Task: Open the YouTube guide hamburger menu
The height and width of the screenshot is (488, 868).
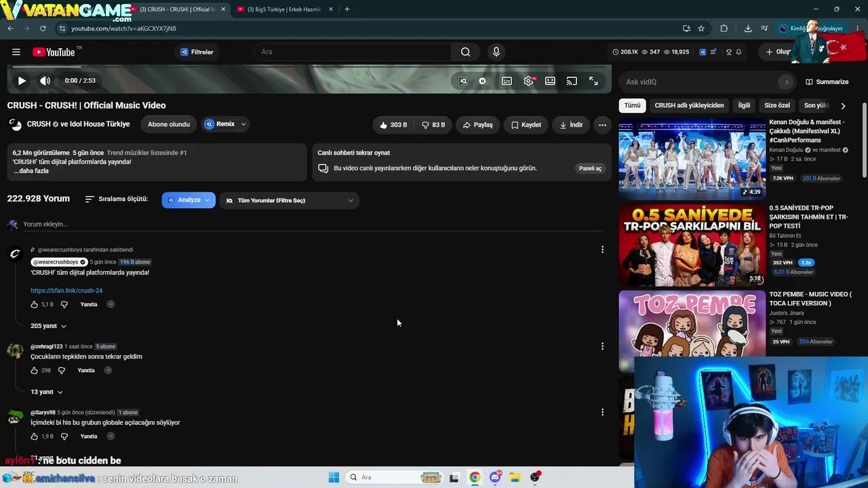Action: pyautogui.click(x=16, y=52)
